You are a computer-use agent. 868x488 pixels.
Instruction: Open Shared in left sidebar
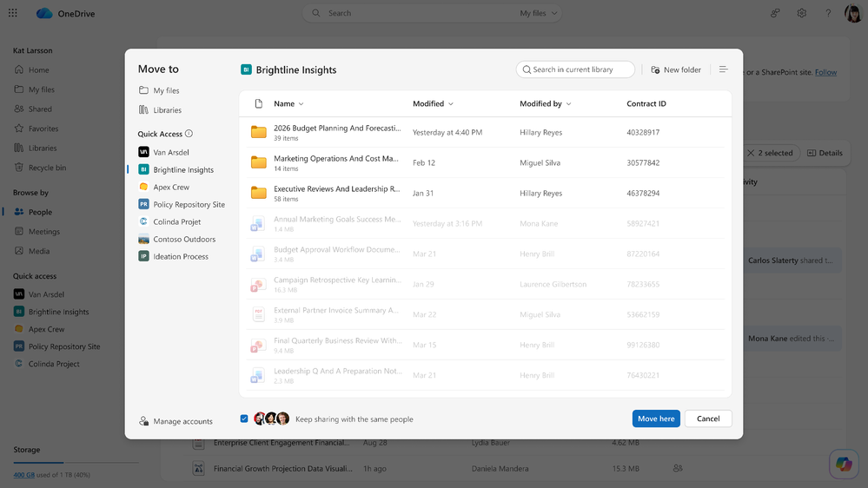[33, 109]
